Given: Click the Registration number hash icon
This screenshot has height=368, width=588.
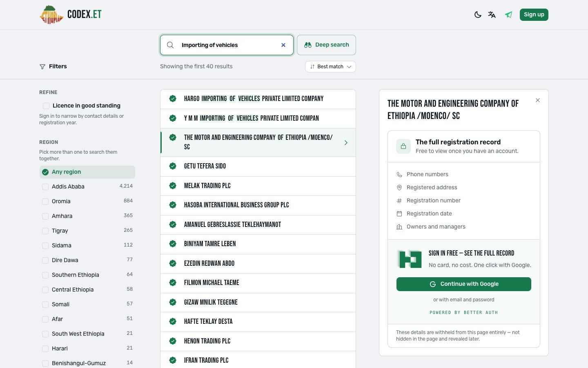Looking at the screenshot, I should click(x=399, y=201).
